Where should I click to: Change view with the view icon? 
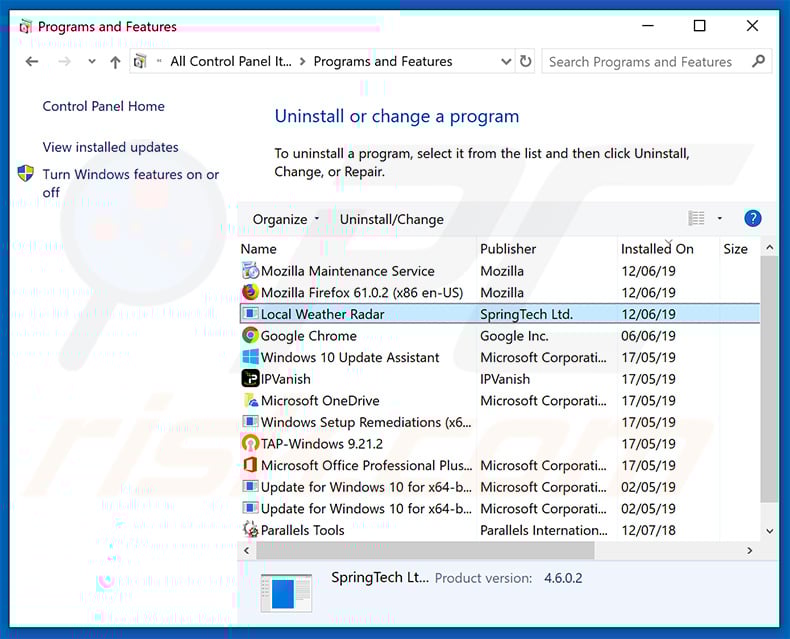click(x=696, y=218)
